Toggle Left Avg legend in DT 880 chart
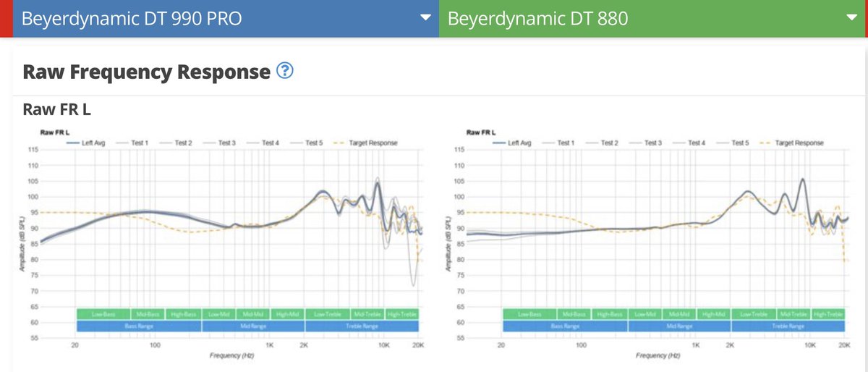 tap(512, 143)
